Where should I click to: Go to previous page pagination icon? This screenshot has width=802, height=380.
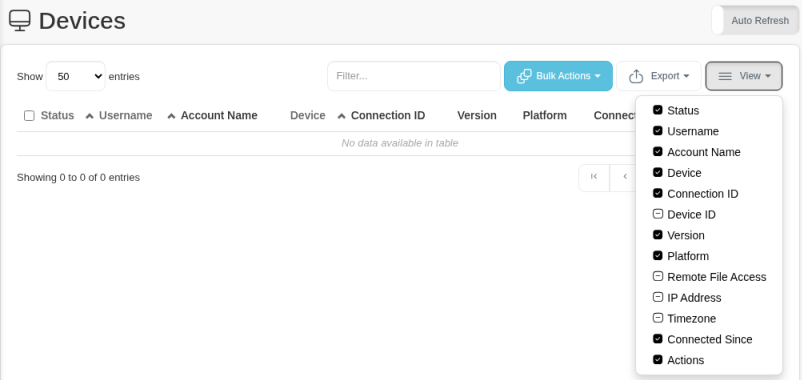coord(625,176)
